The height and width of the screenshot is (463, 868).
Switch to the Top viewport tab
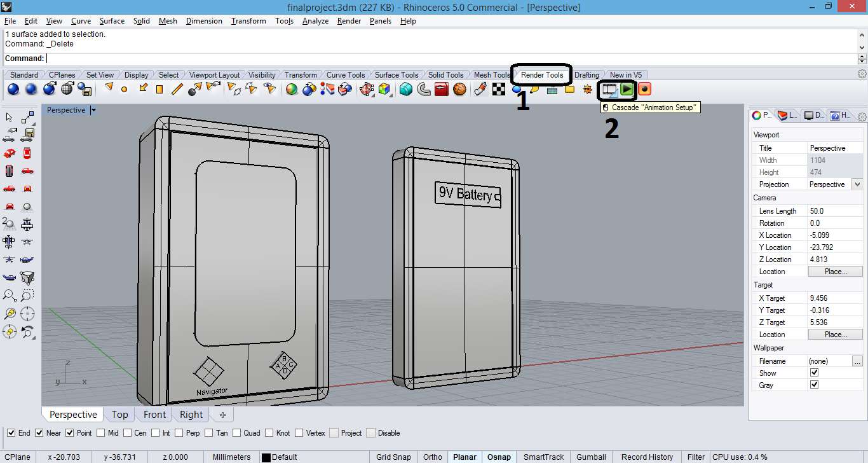(120, 415)
